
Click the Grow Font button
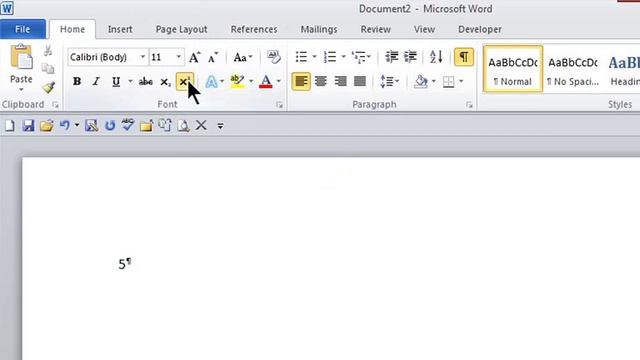pos(195,57)
